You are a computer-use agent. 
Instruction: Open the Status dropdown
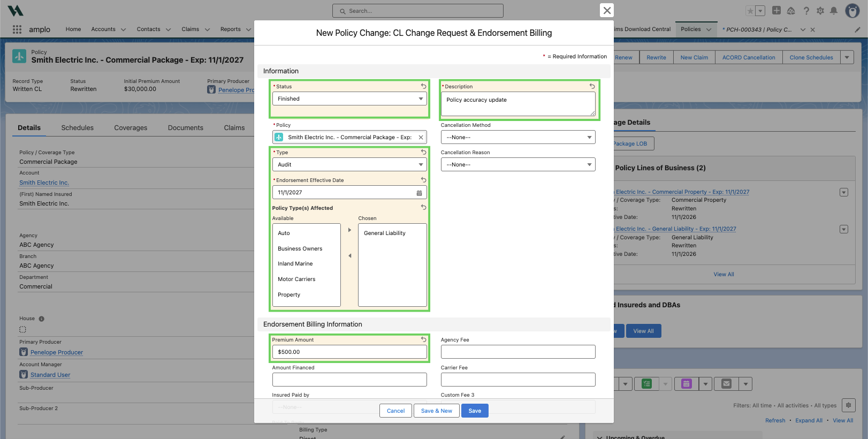point(349,99)
